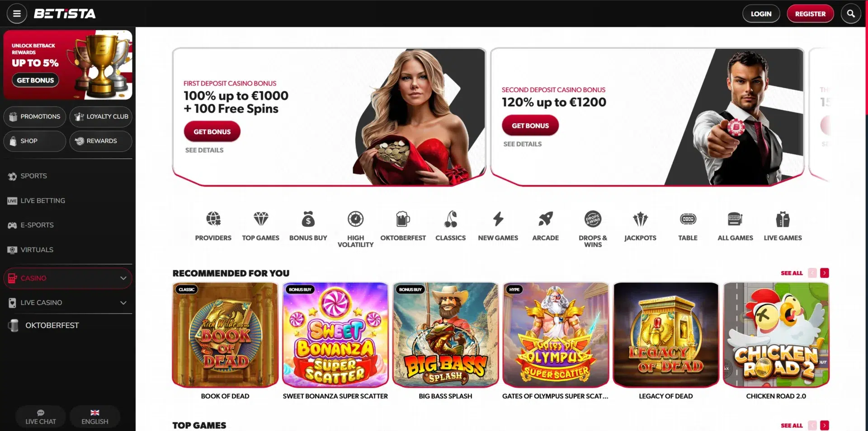This screenshot has width=868, height=431.
Task: Select the Top Games diamond icon
Action: (x=261, y=219)
